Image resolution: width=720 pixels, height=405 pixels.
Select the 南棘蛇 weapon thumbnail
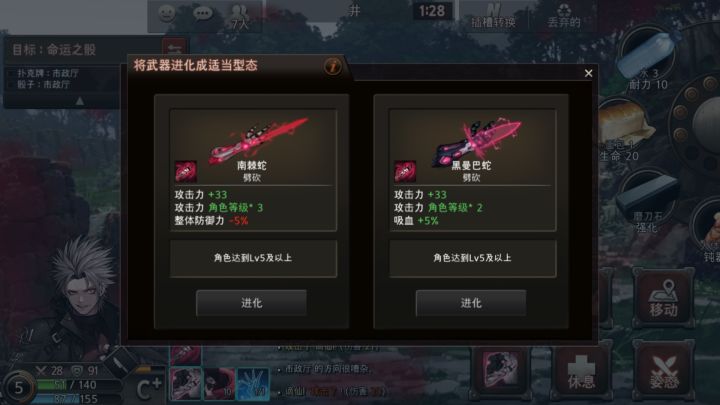(186, 172)
